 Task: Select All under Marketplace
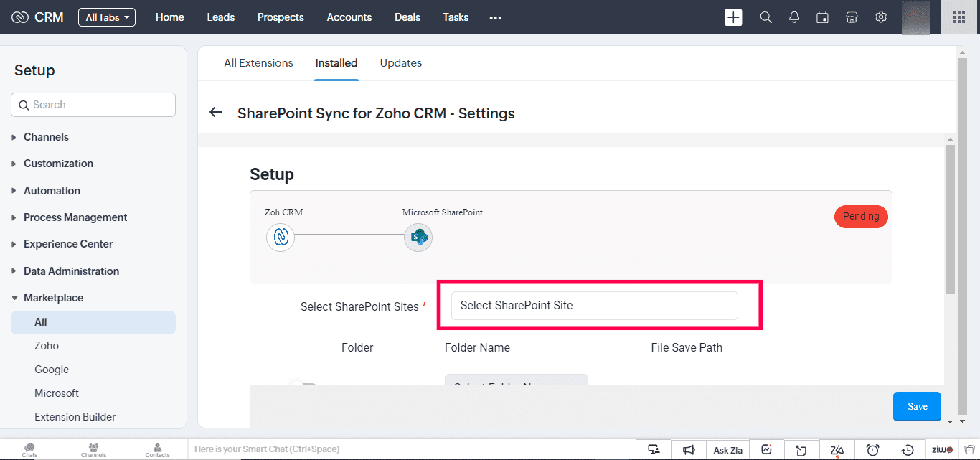pyautogui.click(x=93, y=322)
